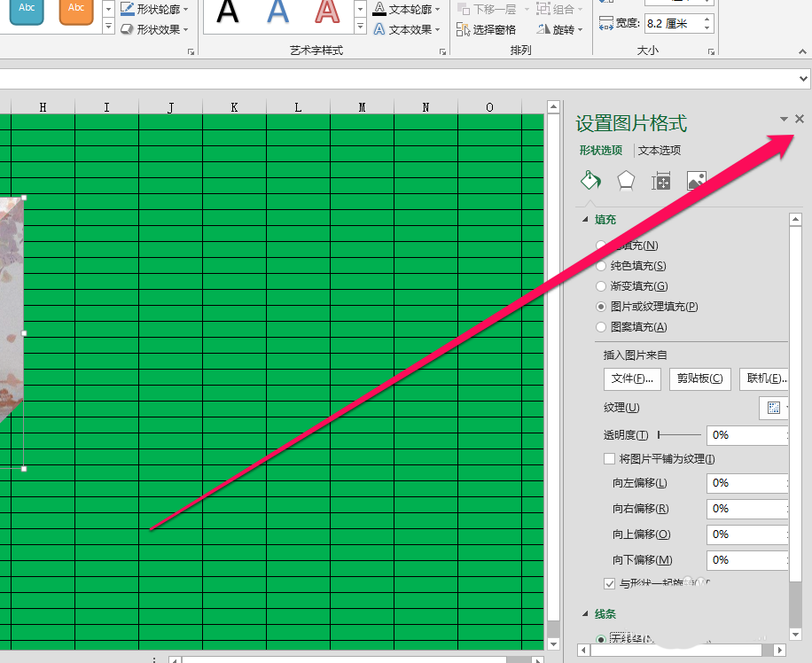Select the 图片 icon in the format pane
Screen dimensions: 812x663
coord(695,180)
